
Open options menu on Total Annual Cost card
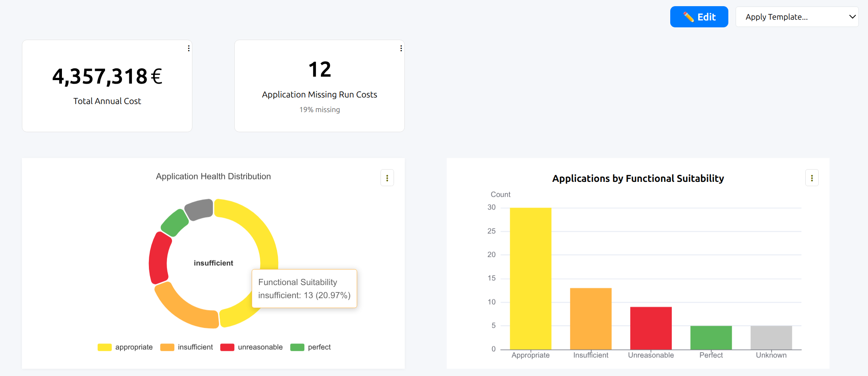click(189, 48)
